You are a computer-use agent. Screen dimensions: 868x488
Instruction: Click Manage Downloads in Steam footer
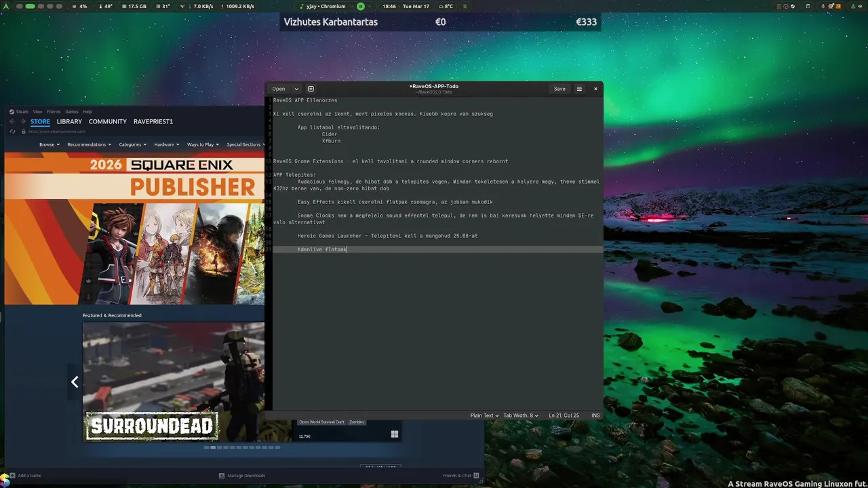(246, 476)
